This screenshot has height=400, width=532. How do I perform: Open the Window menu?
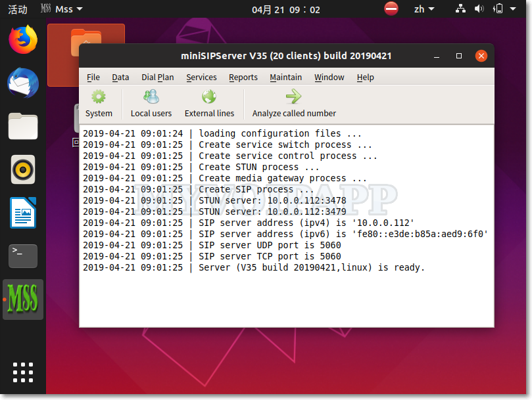tap(329, 78)
